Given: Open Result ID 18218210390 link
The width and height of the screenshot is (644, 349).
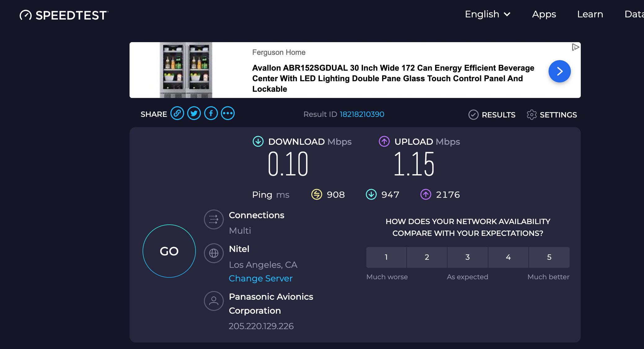Looking at the screenshot, I should pos(362,114).
